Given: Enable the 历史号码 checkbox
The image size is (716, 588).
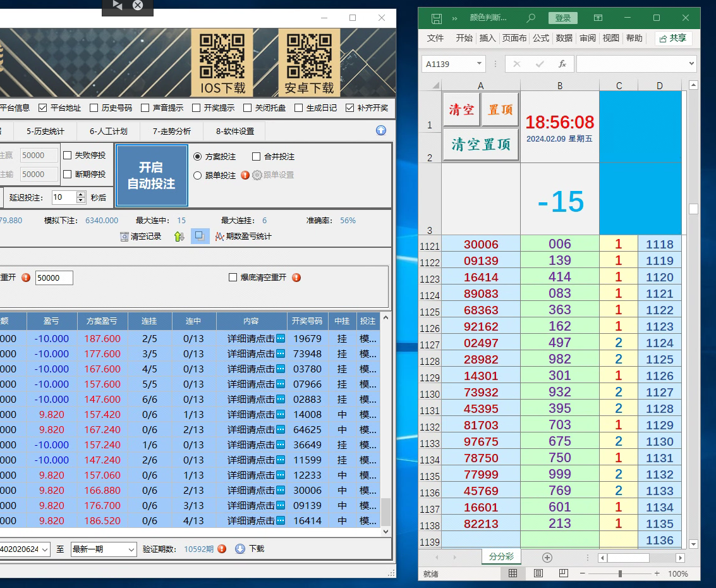Looking at the screenshot, I should point(94,108).
